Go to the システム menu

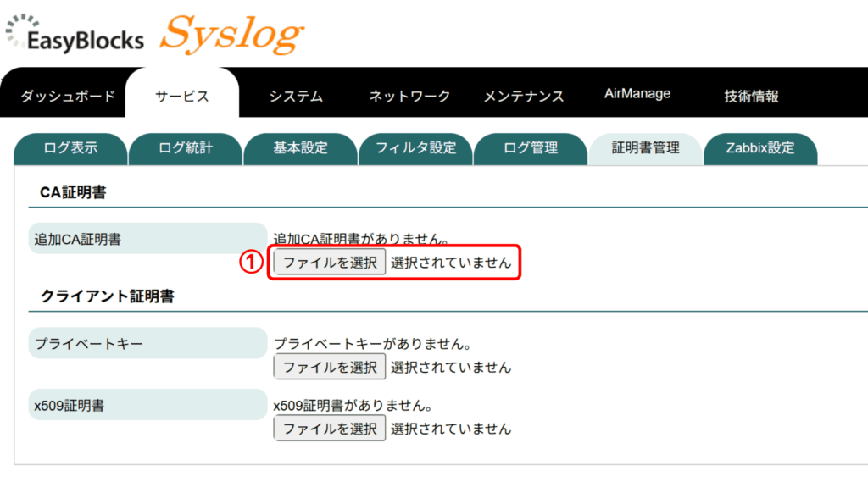click(296, 96)
